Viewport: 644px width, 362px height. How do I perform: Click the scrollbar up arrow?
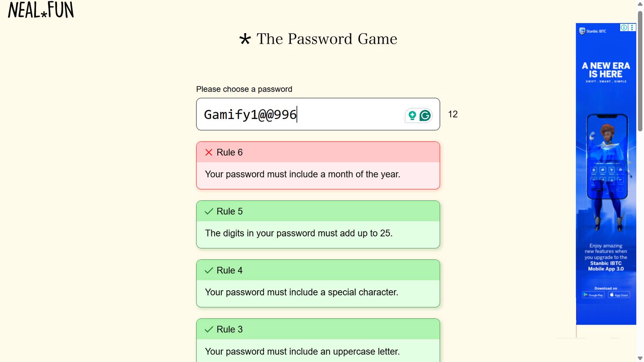click(x=640, y=5)
